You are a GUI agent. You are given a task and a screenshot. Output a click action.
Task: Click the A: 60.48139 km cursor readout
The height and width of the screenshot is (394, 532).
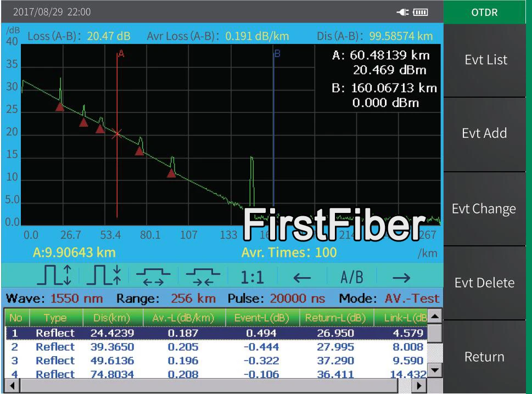point(381,55)
